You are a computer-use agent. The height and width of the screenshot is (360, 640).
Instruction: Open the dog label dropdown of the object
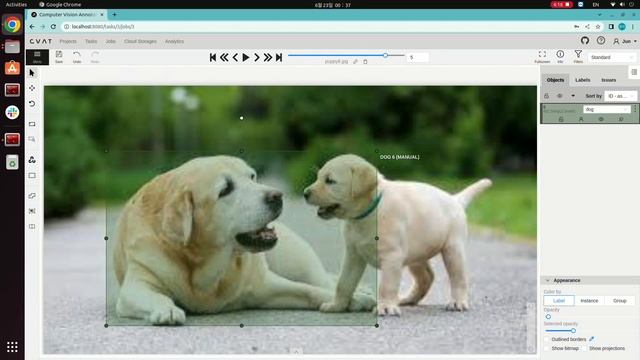pos(607,109)
